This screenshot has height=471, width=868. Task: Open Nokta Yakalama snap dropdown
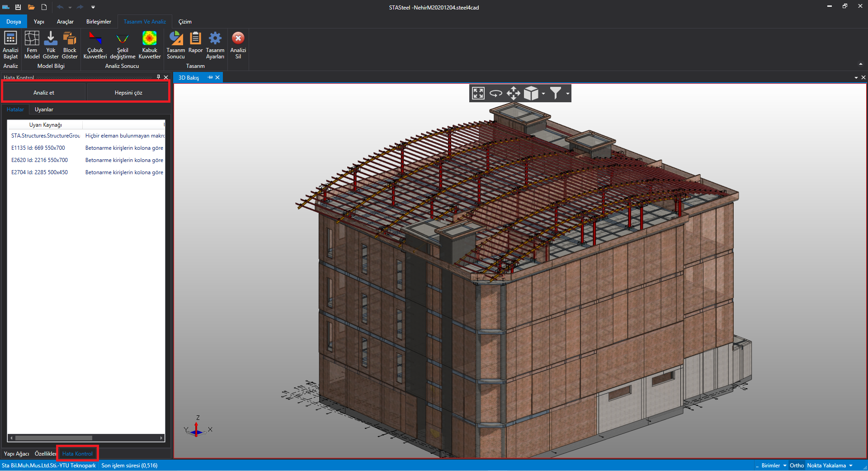pyautogui.click(x=851, y=466)
